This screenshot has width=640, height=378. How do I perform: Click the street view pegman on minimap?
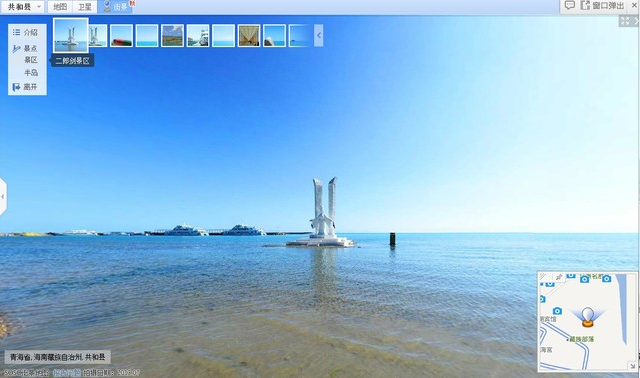587,317
